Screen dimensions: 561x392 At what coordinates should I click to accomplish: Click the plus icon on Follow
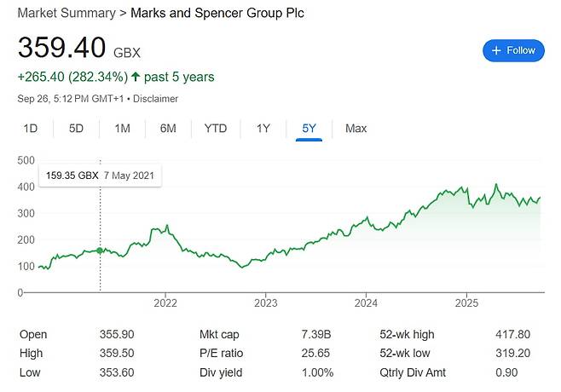497,50
